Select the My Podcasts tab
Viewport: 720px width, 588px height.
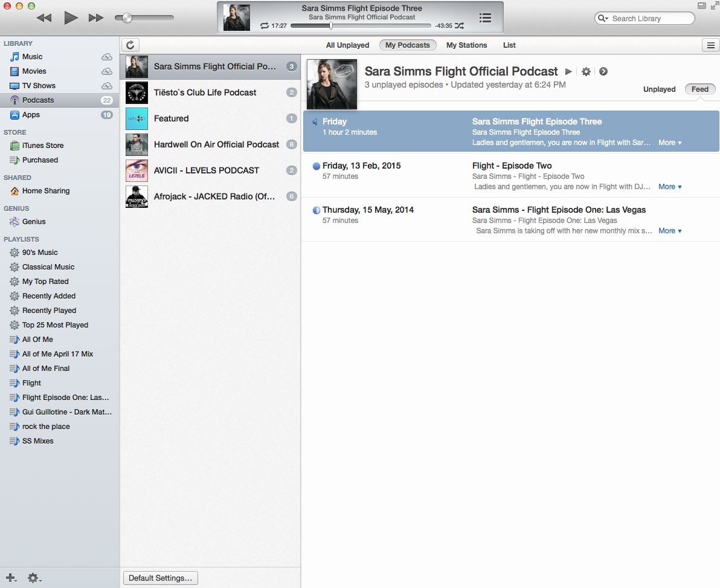click(408, 45)
